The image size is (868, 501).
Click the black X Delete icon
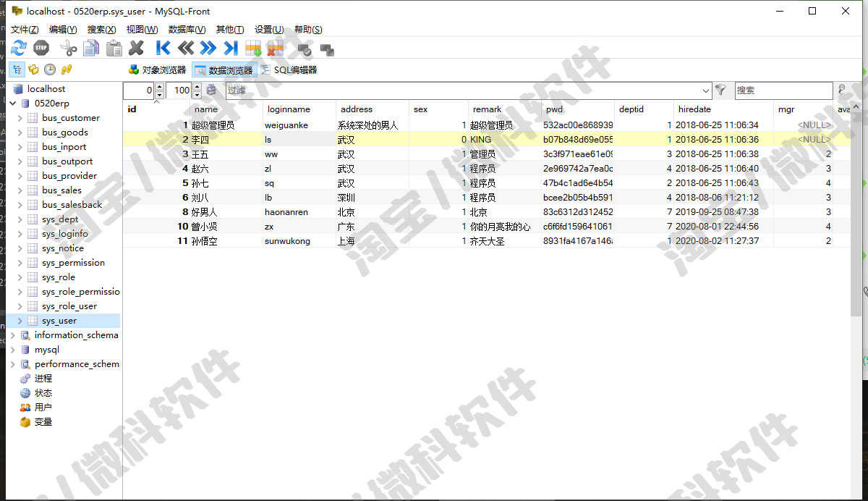pyautogui.click(x=136, y=49)
